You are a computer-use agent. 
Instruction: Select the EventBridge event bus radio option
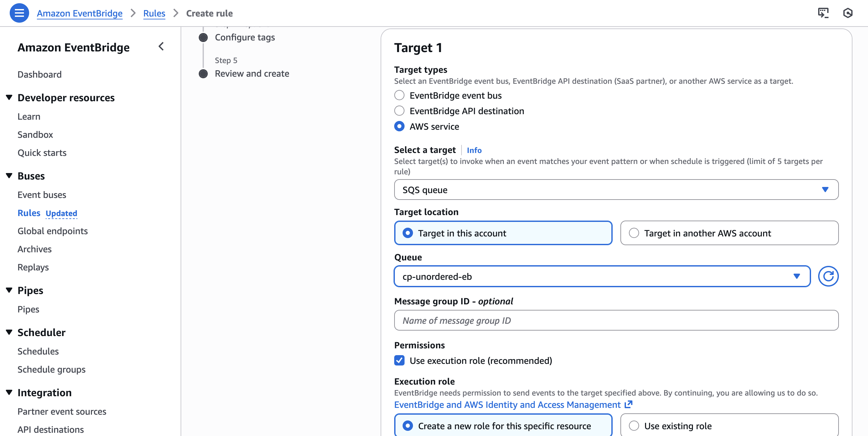[399, 96]
